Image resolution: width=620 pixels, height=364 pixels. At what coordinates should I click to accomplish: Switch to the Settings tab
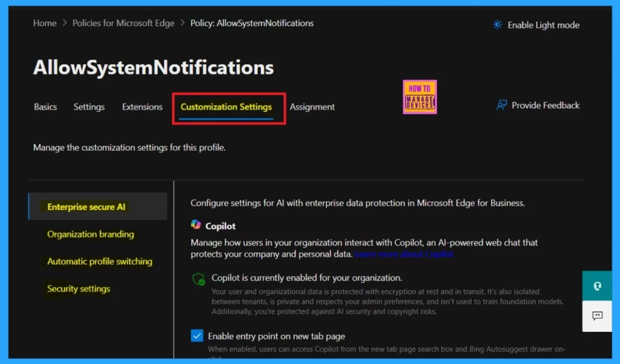click(x=89, y=107)
